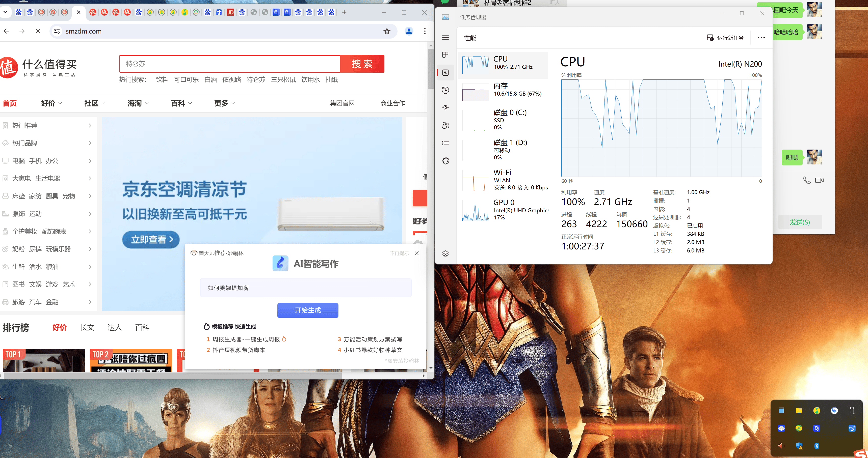
Task: Open Task Manager more options ellipsis
Action: [x=761, y=38]
